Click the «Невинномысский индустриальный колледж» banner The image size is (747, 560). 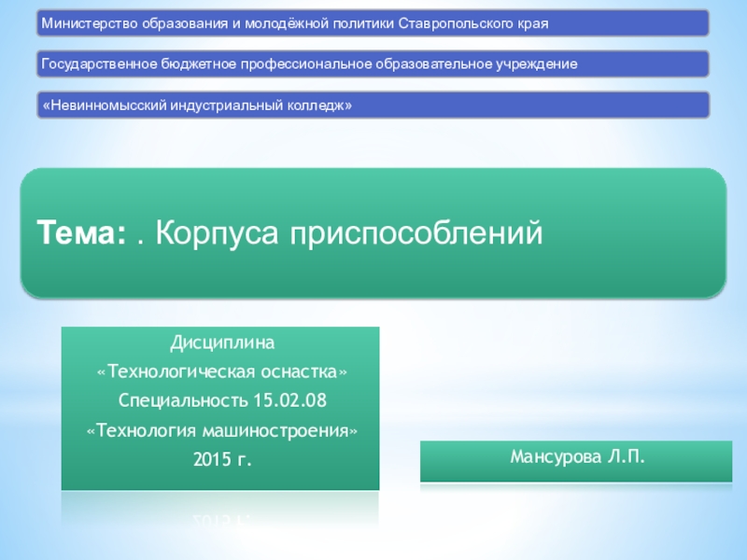[x=373, y=105]
